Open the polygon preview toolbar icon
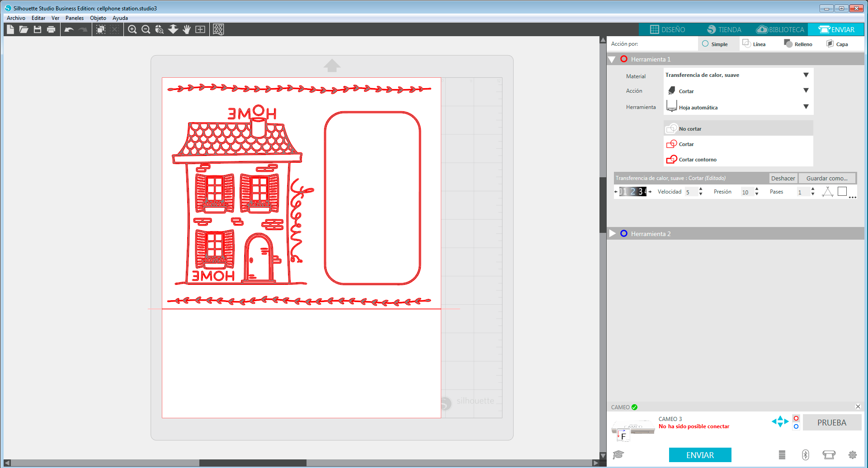868x468 pixels. [218, 29]
